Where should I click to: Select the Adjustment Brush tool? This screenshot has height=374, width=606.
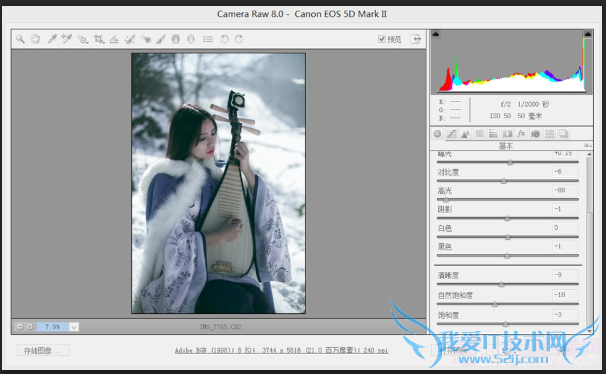161,39
